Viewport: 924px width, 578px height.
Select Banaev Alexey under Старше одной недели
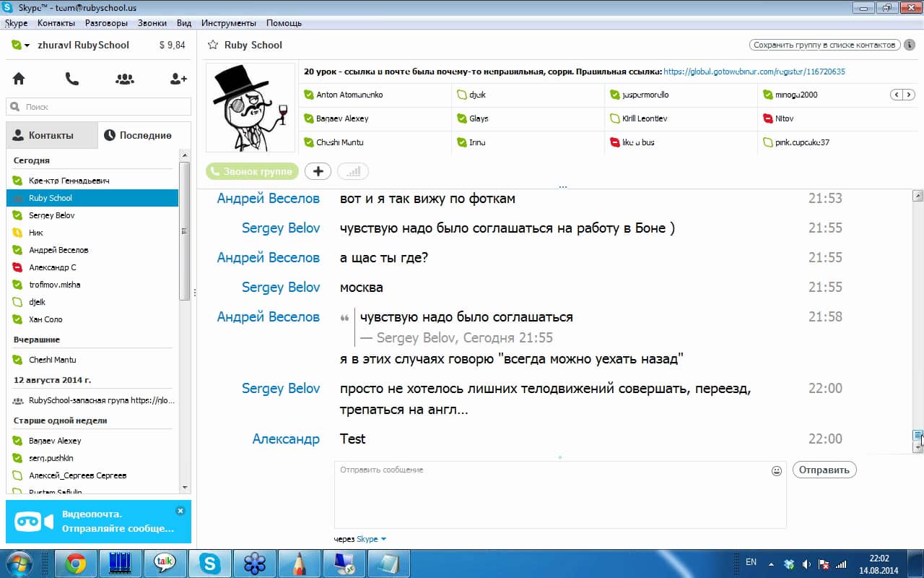(92, 441)
